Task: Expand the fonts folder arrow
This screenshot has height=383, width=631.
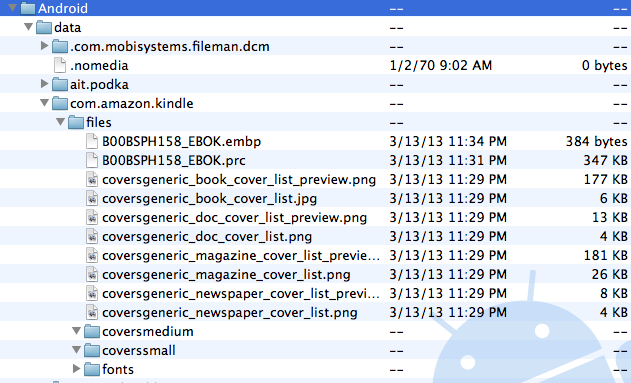Action: coord(76,368)
